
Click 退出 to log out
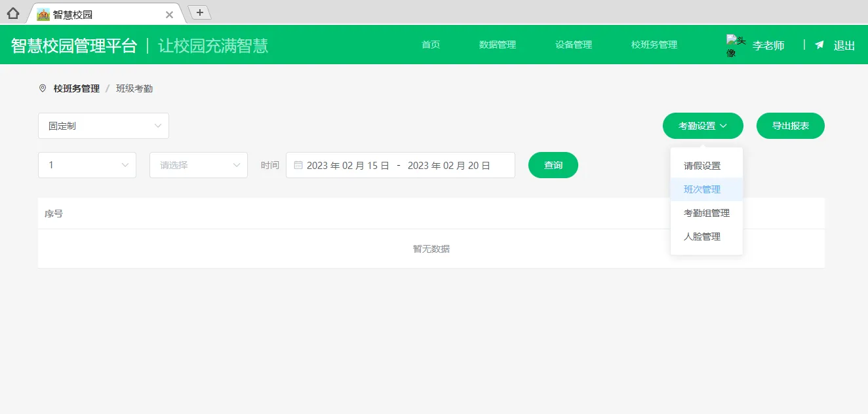(x=844, y=45)
